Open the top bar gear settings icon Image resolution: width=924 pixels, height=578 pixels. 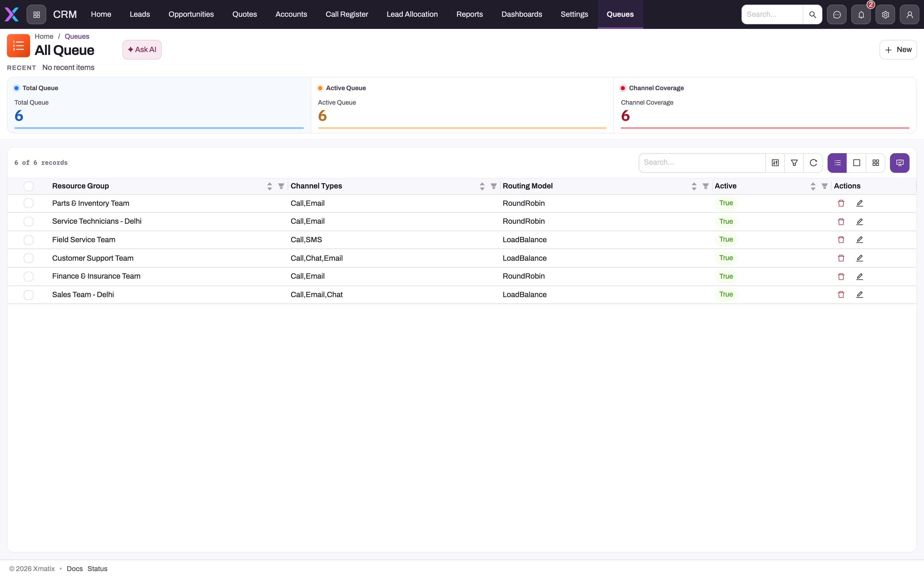(885, 14)
